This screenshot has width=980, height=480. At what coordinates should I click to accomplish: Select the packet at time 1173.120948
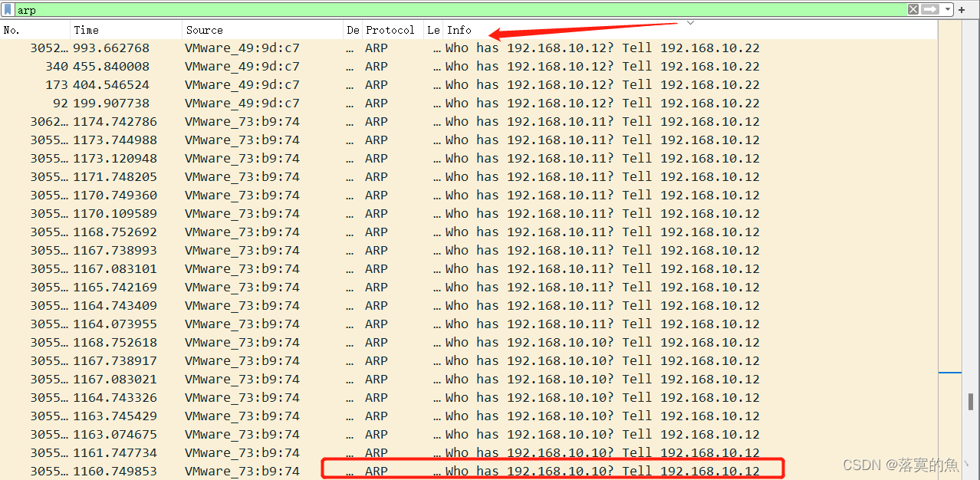(469, 158)
